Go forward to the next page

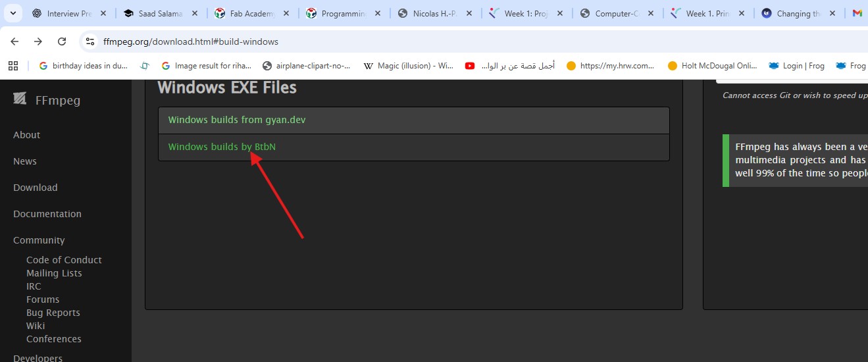(x=38, y=41)
